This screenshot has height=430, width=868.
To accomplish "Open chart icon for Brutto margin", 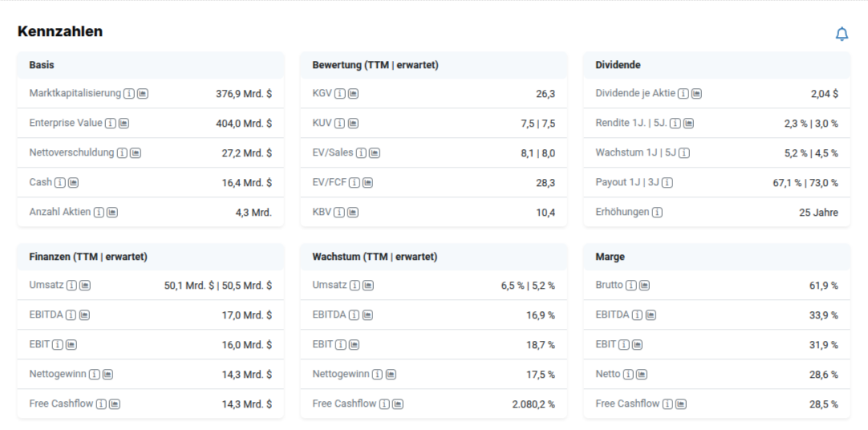I will (x=644, y=286).
